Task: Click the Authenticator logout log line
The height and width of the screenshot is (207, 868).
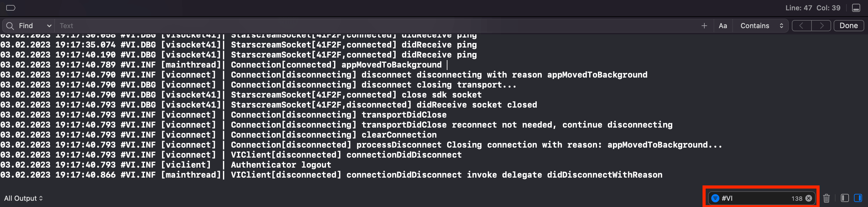Action: [165, 165]
